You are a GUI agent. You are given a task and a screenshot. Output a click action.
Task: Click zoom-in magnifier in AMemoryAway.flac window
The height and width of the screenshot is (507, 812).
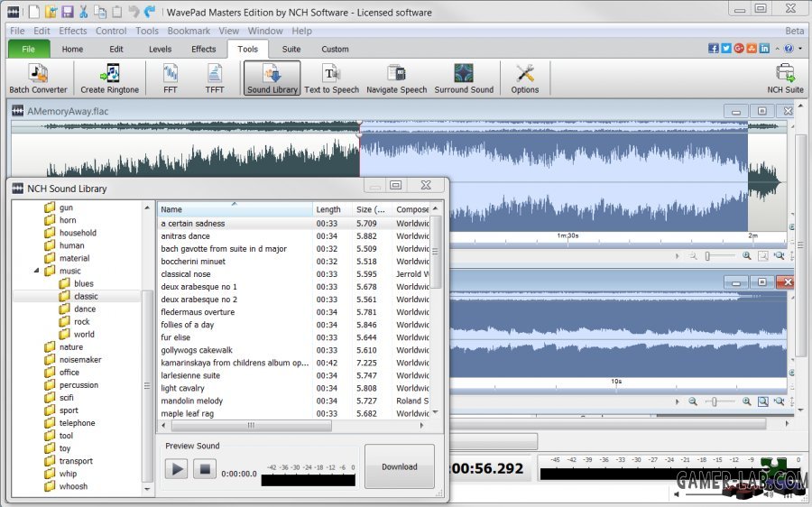pos(746,256)
